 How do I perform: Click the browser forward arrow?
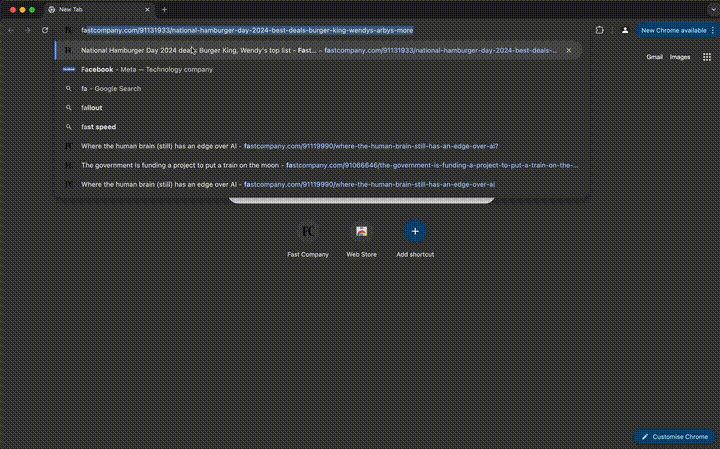coord(28,30)
